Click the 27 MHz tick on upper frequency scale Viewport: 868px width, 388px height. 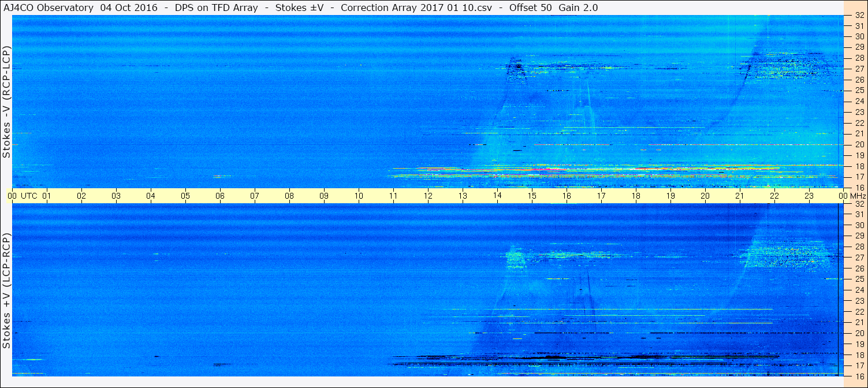(859, 69)
